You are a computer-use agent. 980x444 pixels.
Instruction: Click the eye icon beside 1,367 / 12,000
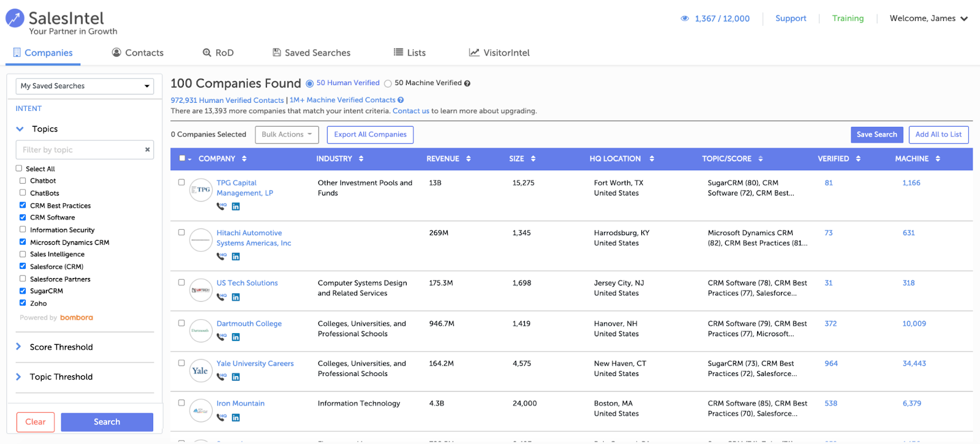pos(685,18)
